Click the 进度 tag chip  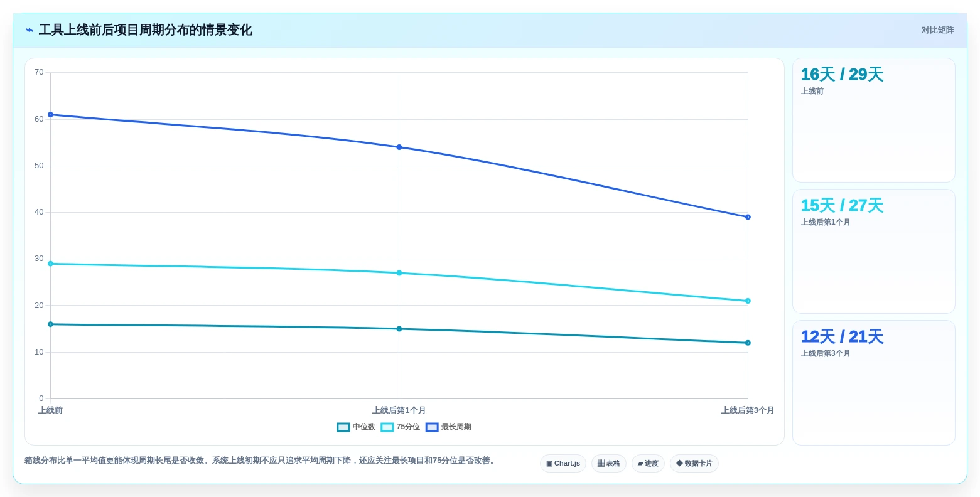click(648, 464)
